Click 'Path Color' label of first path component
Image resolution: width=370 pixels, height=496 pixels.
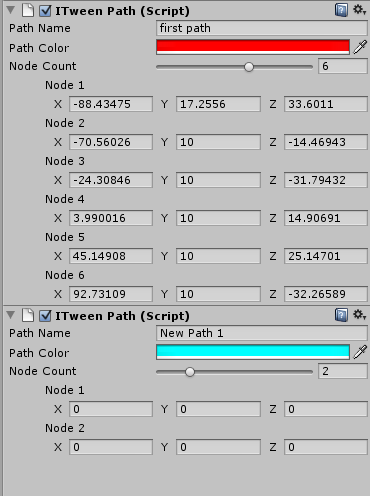[x=39, y=48]
